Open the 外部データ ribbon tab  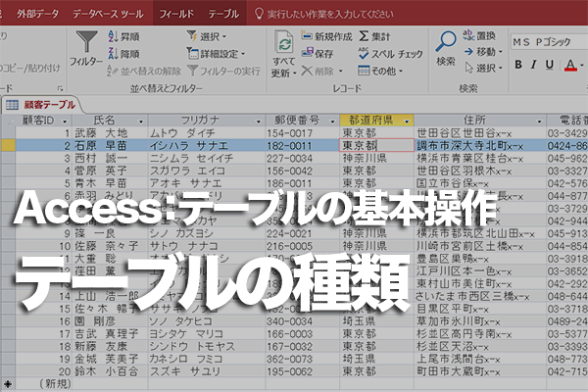click(x=38, y=14)
